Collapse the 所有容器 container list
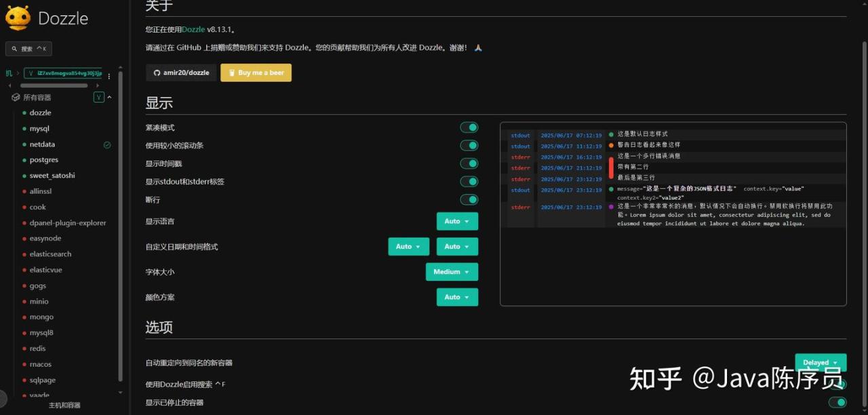 110,98
